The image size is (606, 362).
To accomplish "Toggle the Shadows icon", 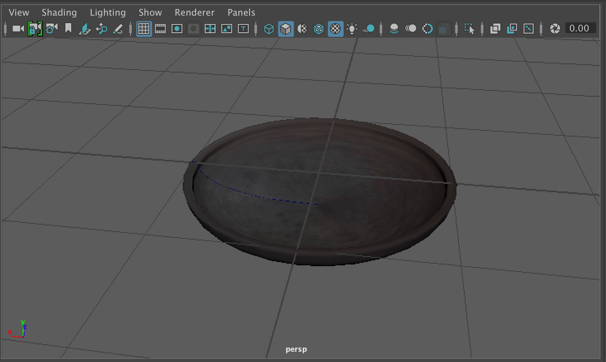I will pyautogui.click(x=369, y=29).
